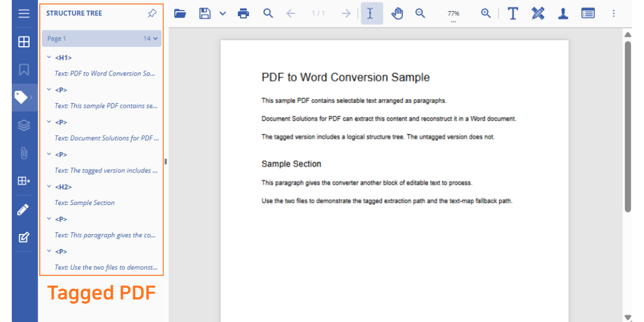Image resolution: width=644 pixels, height=322 pixels.
Task: Click the Open document folder icon
Action: 180,14
